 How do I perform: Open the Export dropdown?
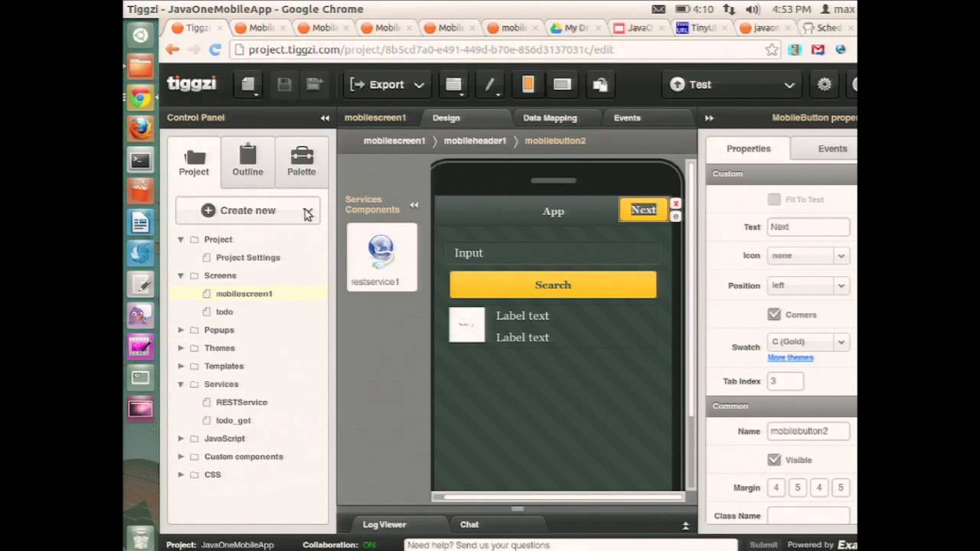(x=387, y=85)
